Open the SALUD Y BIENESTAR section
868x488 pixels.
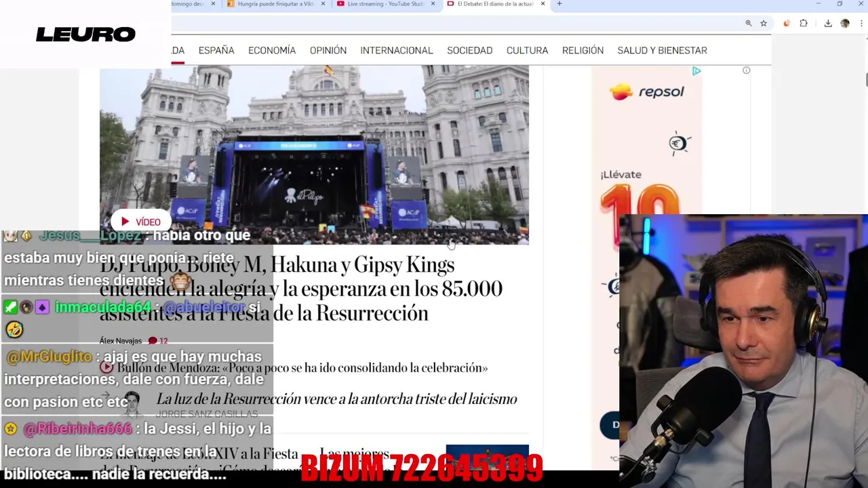tap(662, 50)
